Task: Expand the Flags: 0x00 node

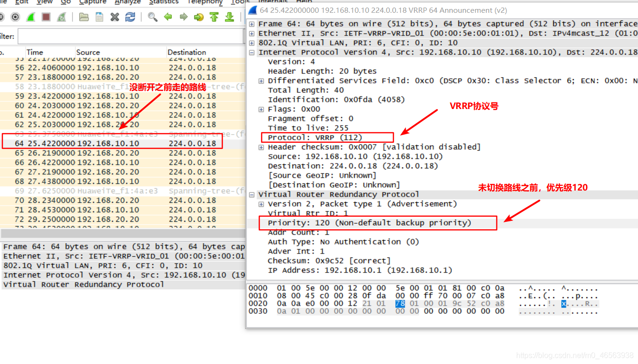Action: pyautogui.click(x=261, y=109)
